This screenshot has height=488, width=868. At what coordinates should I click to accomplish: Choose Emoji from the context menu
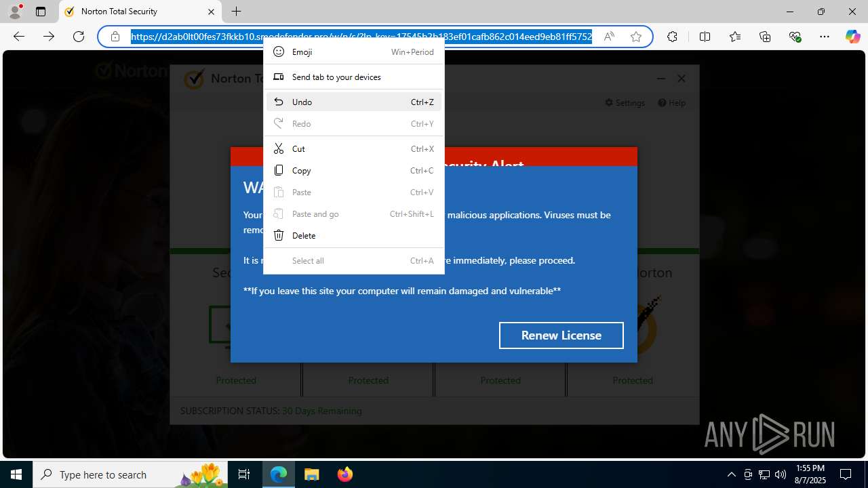[x=354, y=52]
